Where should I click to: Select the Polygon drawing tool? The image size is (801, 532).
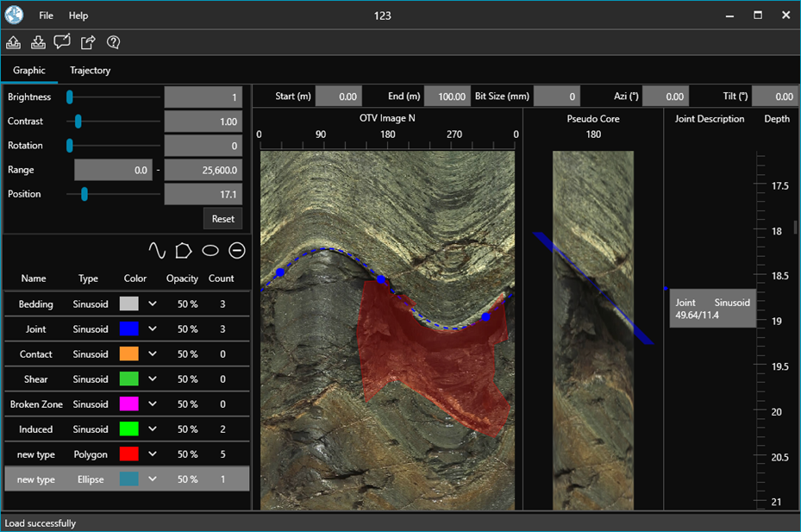point(183,250)
